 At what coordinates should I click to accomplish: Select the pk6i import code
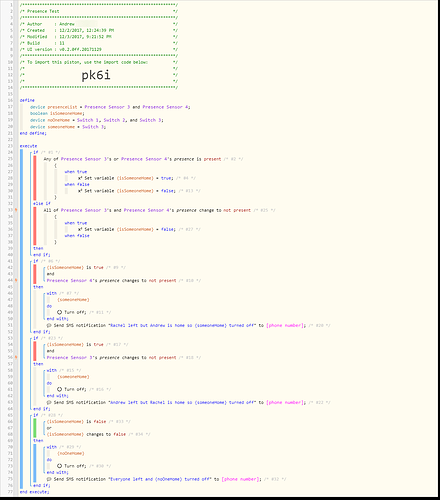(x=96, y=75)
